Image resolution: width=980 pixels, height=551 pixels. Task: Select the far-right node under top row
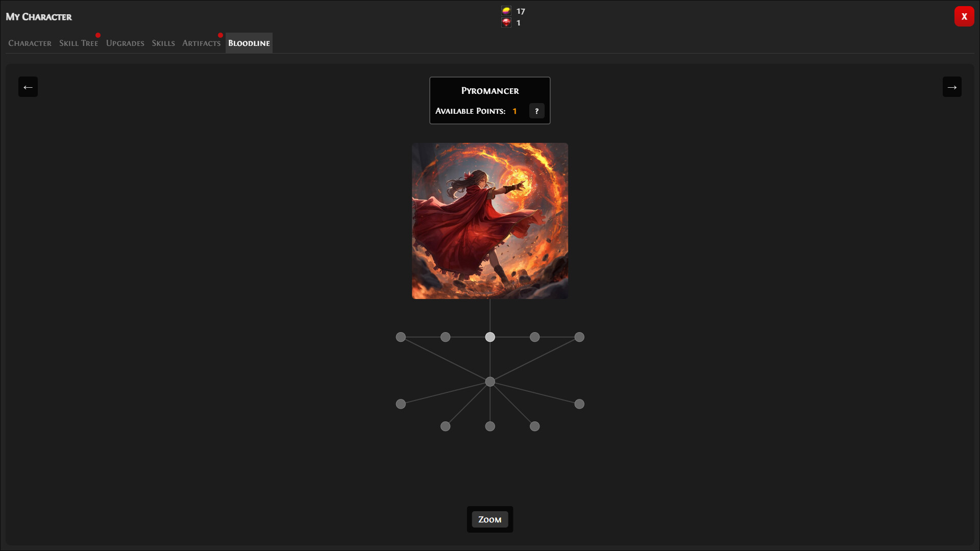(579, 404)
